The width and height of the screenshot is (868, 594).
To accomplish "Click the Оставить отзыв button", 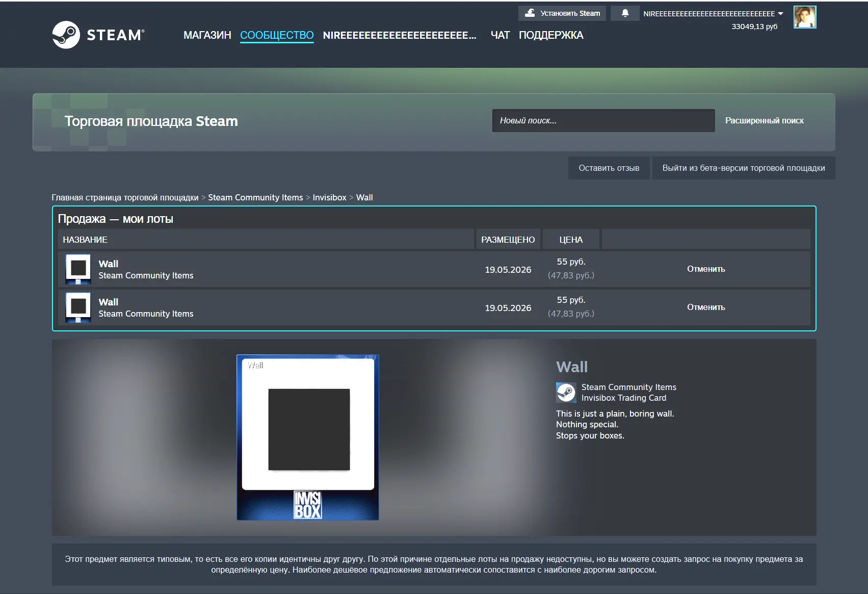I will click(x=609, y=168).
